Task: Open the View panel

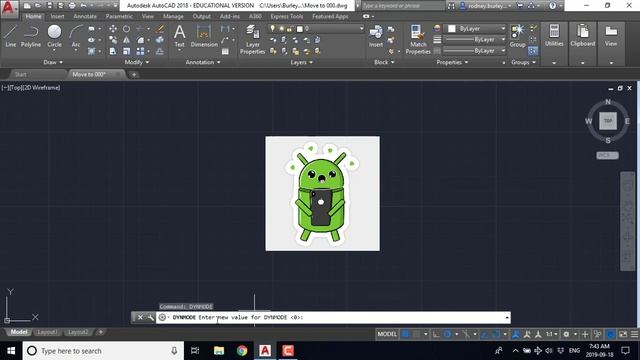Action: point(611,35)
